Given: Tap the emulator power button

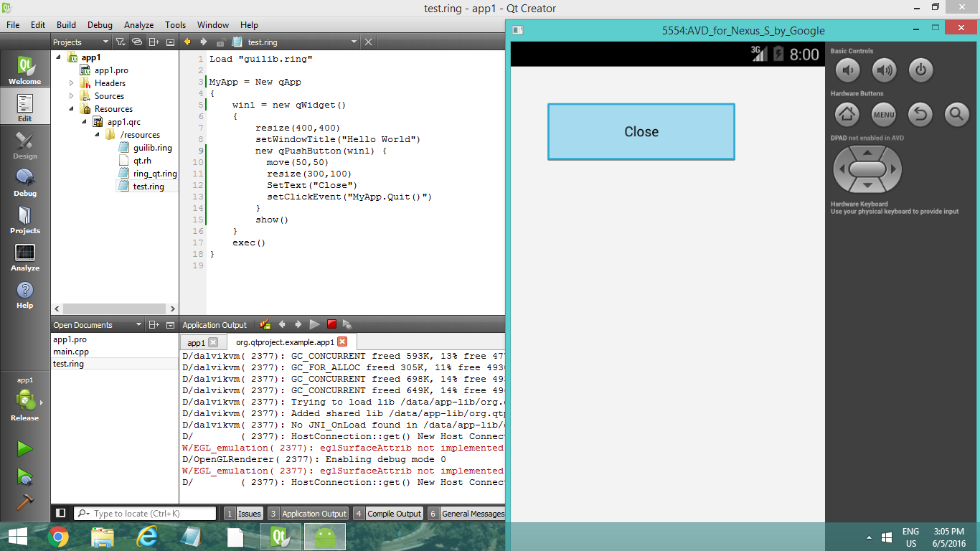Looking at the screenshot, I should (921, 70).
